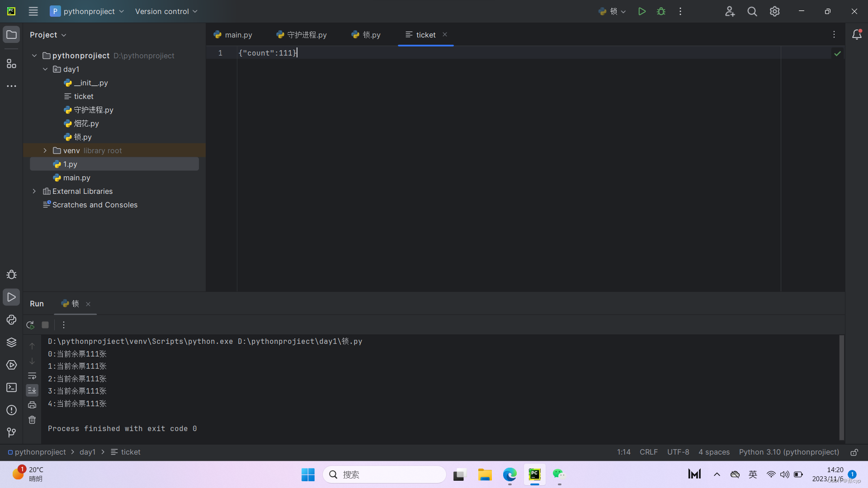This screenshot has height=488, width=868.
Task: Toggle soft-wrap in Run console
Action: 32,376
